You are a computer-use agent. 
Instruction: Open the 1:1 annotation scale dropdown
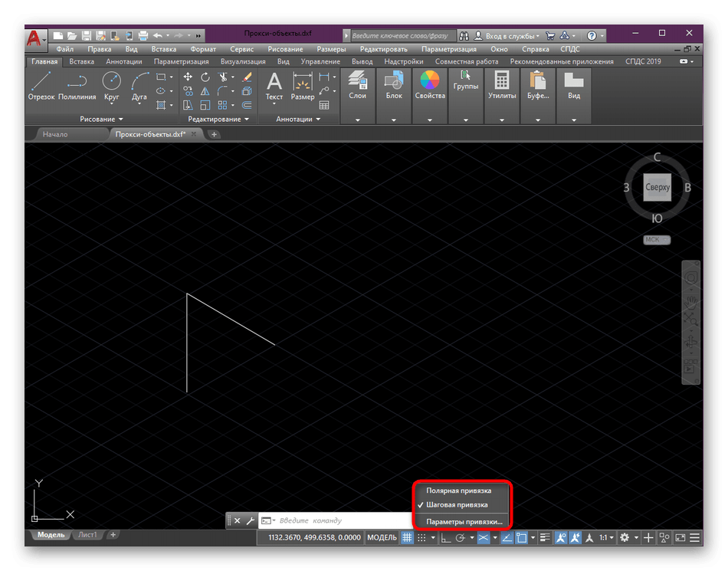click(606, 537)
